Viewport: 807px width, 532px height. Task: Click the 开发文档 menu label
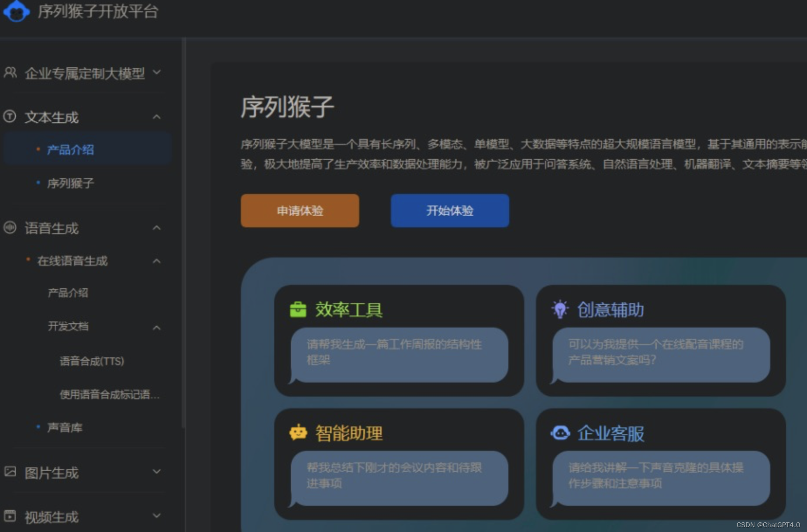click(68, 326)
